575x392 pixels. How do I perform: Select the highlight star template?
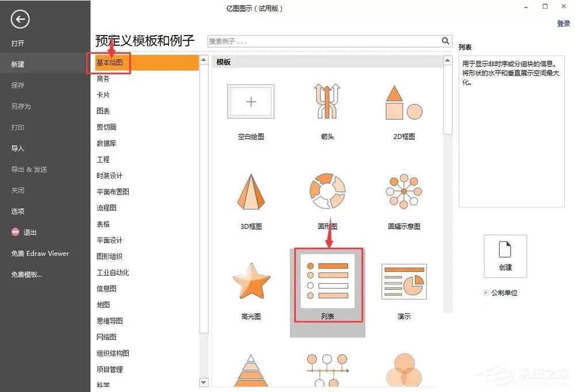(251, 281)
